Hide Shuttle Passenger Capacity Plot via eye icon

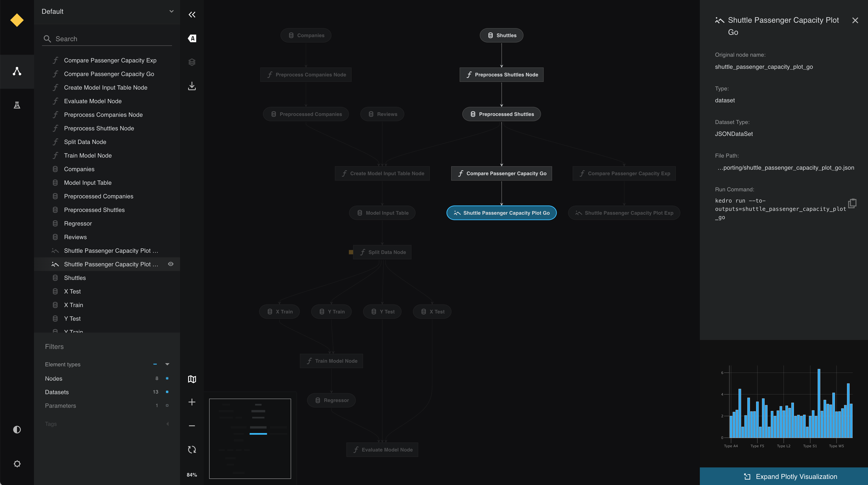171,264
